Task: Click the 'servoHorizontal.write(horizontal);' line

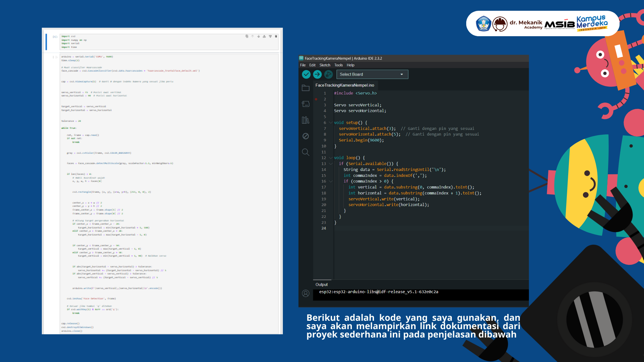Action: click(x=389, y=205)
